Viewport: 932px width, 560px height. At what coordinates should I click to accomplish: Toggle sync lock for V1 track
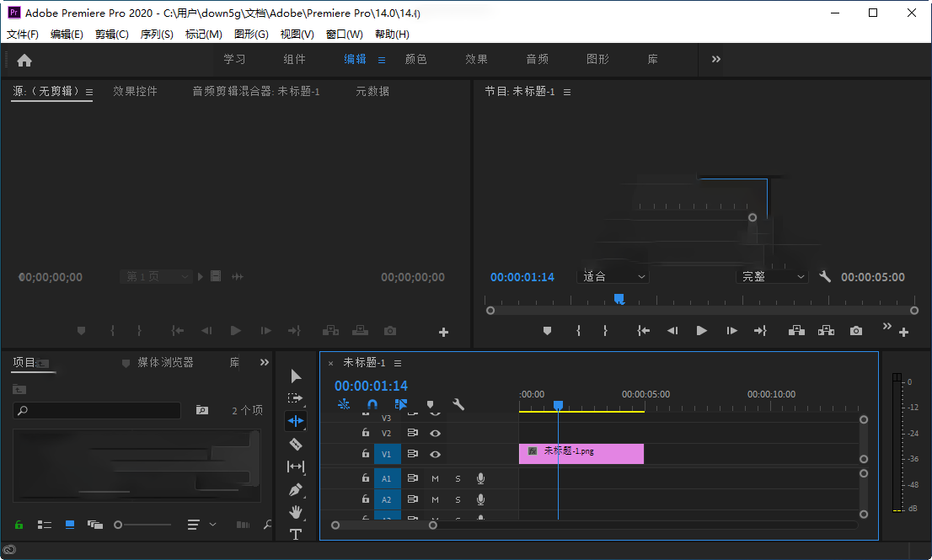(x=413, y=454)
